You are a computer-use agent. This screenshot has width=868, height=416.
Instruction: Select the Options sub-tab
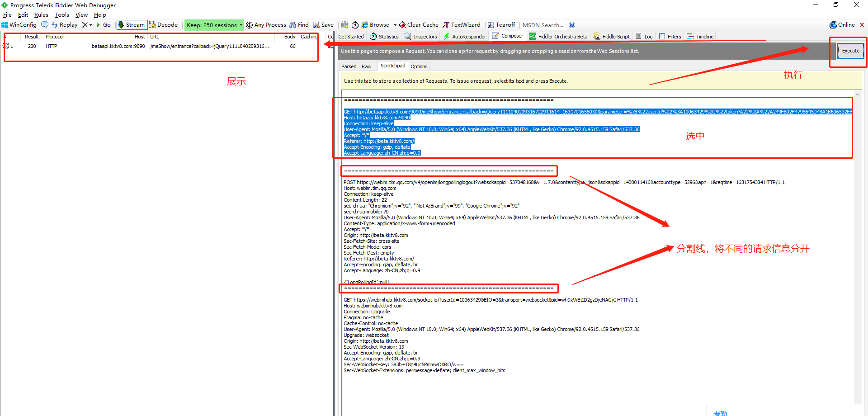(419, 66)
